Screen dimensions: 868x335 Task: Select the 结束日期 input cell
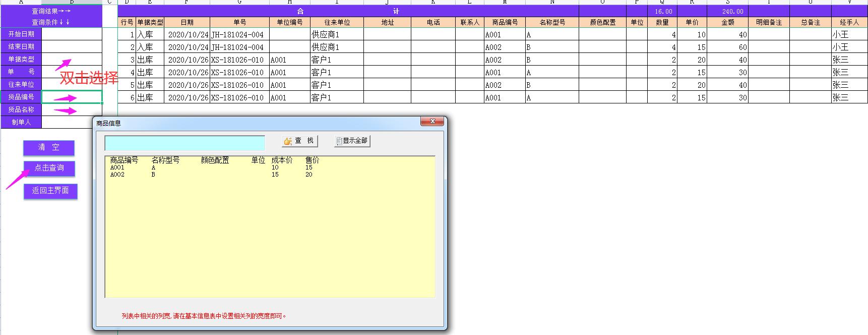tap(72, 46)
